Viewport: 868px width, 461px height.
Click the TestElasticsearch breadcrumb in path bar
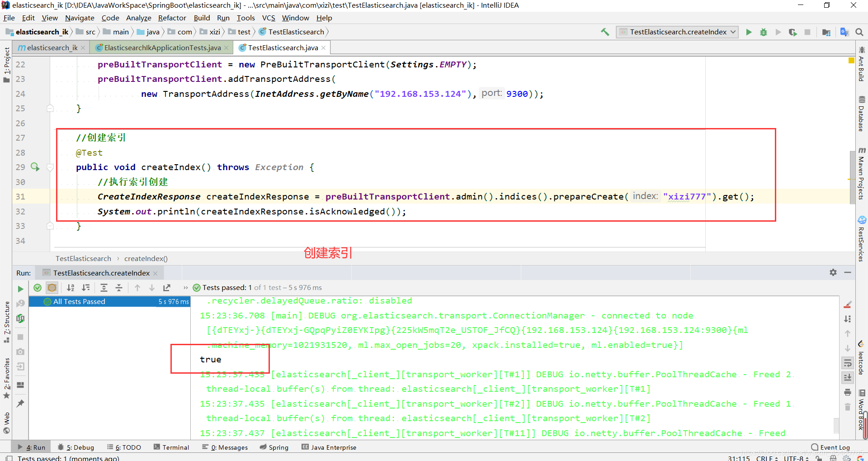coord(292,32)
